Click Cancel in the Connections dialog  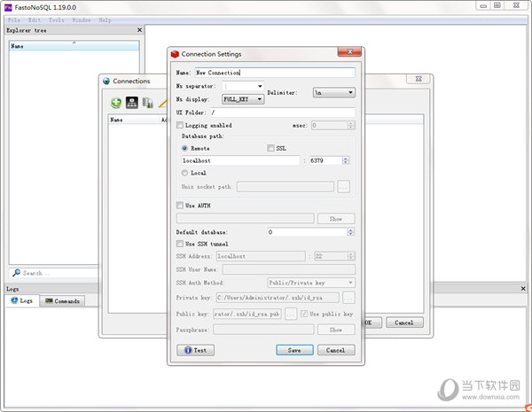tap(404, 323)
